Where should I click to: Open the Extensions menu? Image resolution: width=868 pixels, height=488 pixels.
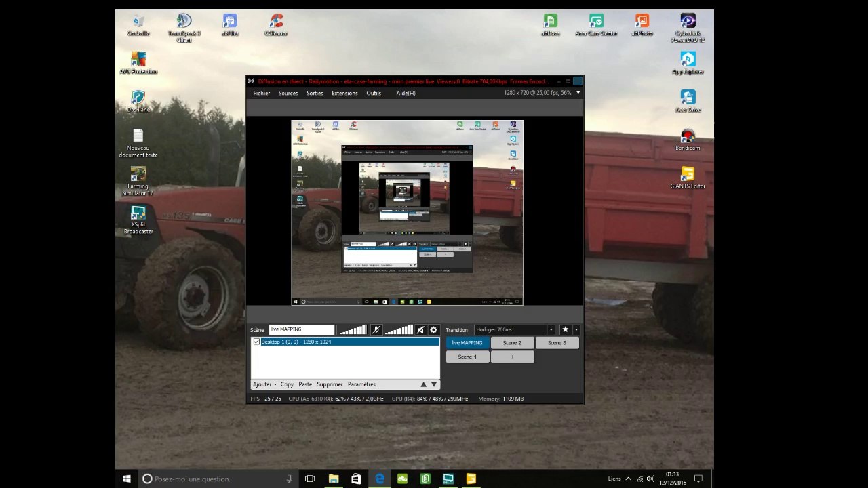[x=344, y=93]
